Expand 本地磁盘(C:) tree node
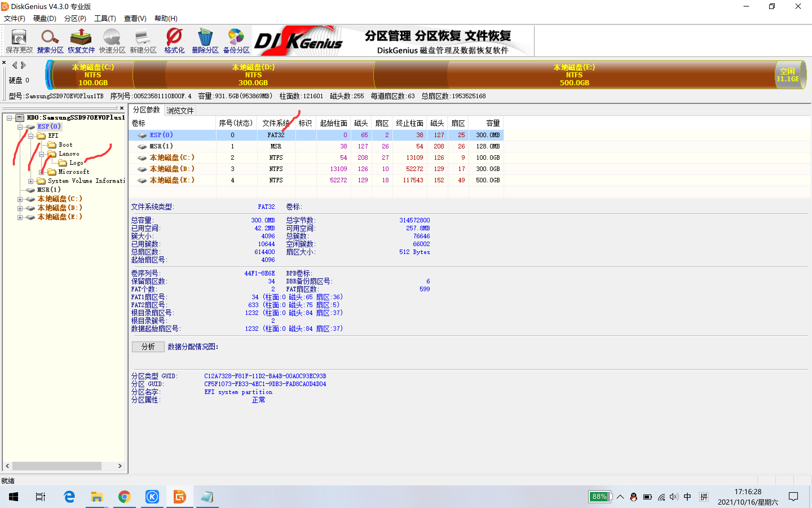The width and height of the screenshot is (812, 508). [x=20, y=200]
